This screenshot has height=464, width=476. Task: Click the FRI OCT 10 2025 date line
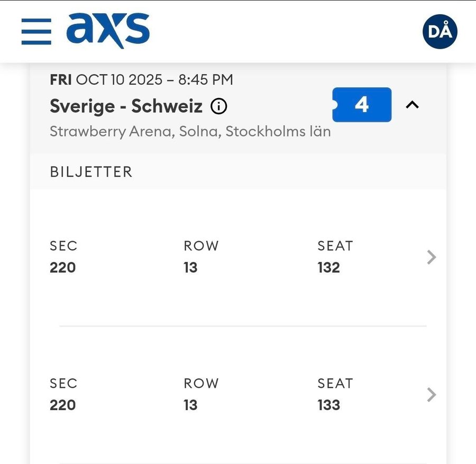tap(141, 80)
